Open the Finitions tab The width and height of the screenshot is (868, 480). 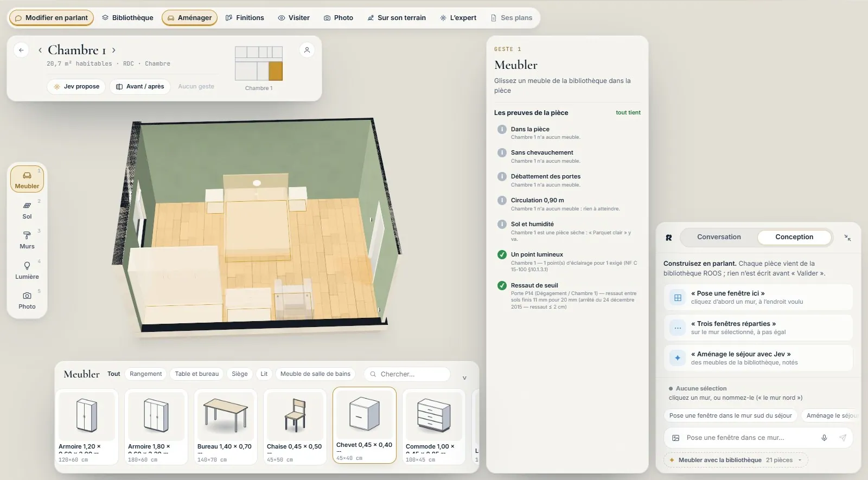pos(245,18)
